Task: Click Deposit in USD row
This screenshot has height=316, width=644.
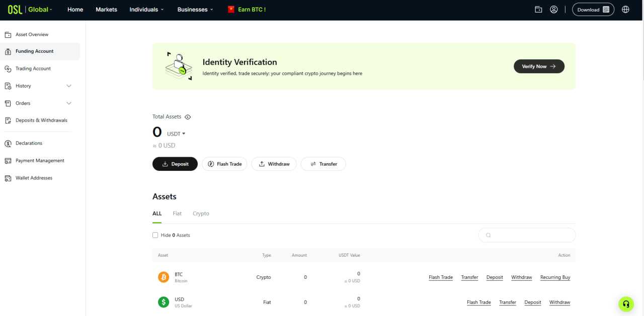Action: 533,302
